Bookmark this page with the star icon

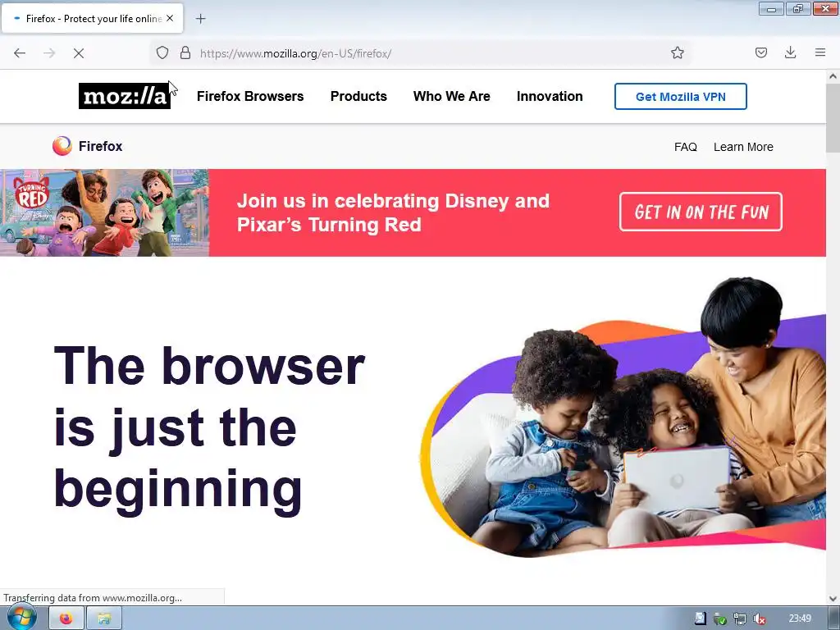[677, 52]
